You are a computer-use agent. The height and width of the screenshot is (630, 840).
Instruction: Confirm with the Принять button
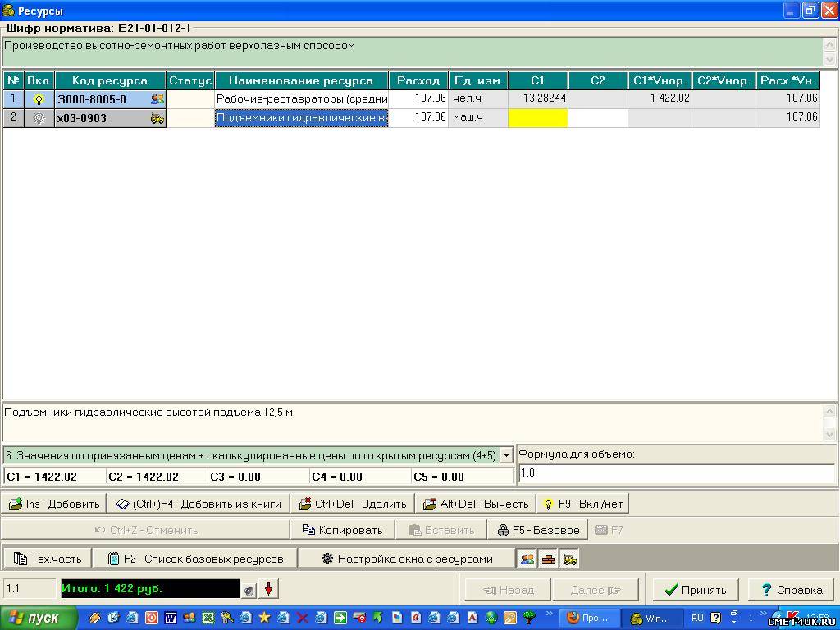pos(696,590)
